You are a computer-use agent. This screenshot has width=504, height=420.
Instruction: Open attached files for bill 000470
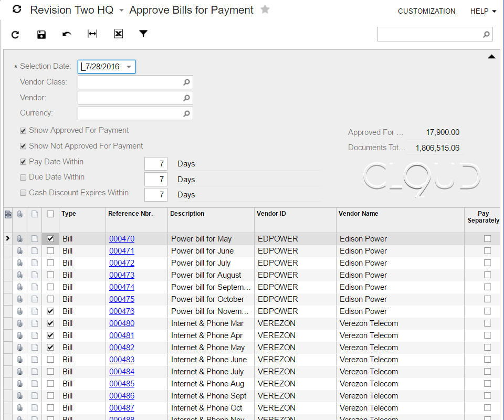(20, 239)
